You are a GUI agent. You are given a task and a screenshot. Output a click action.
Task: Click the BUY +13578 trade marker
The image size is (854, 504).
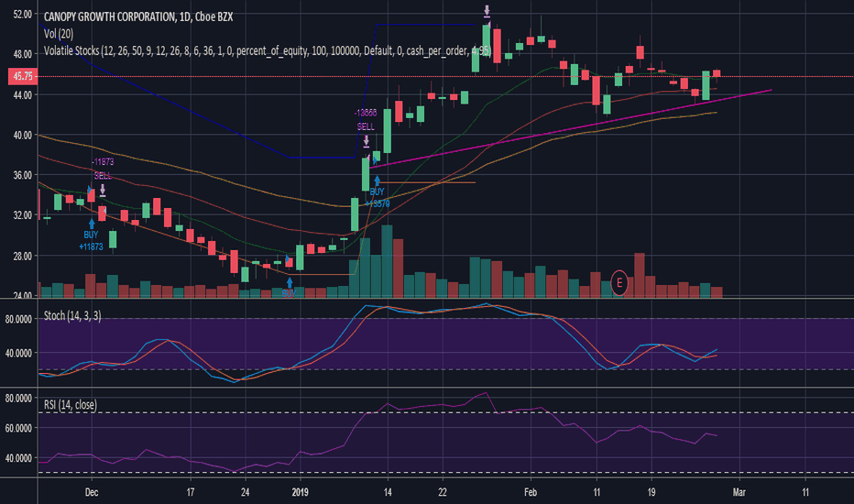pos(377,192)
